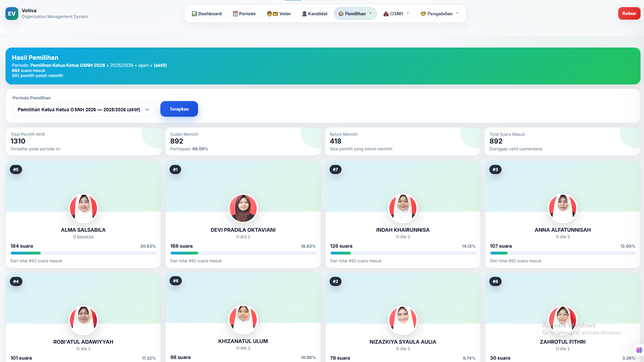This screenshot has width=644, height=362.
Task: Click the '12.00%' percentage on Anna's card
Action: tap(628, 246)
